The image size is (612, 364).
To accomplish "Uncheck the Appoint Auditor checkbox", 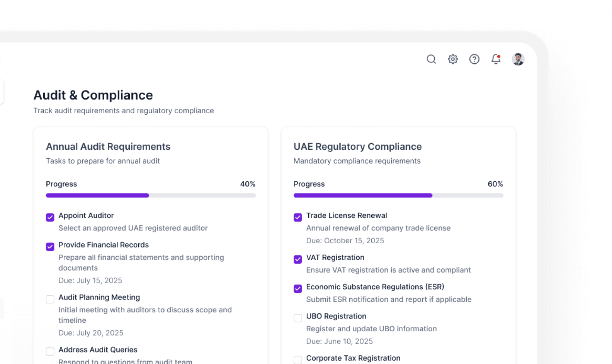I will coord(50,217).
